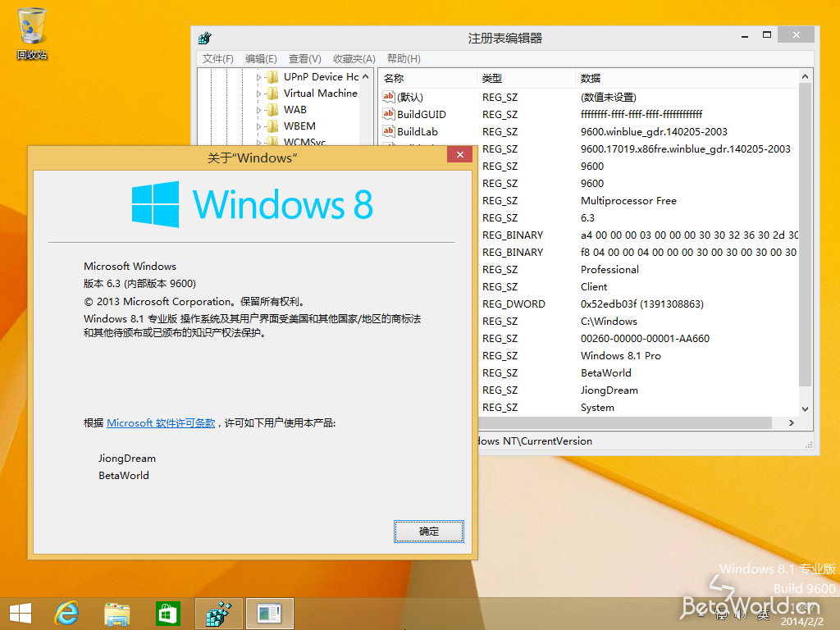Expand the UPnP Device Host key
The width and height of the screenshot is (840, 630).
pyautogui.click(x=258, y=77)
